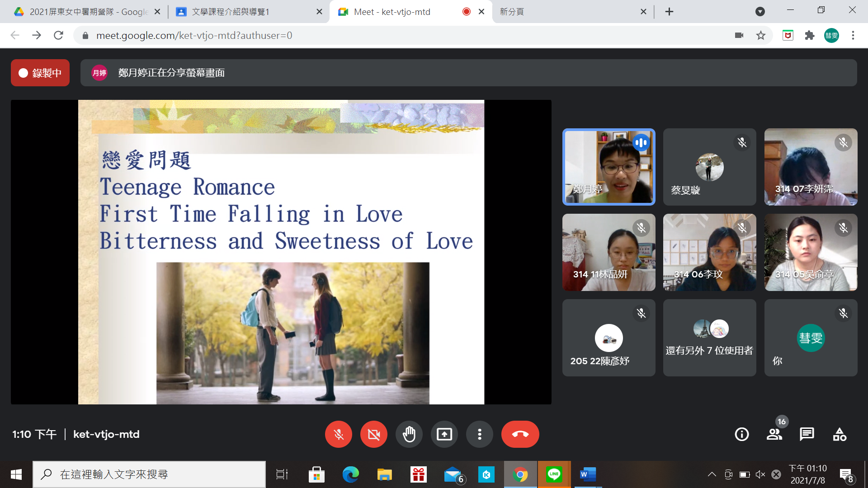Unmute the microphone in Meet controls

(x=338, y=434)
